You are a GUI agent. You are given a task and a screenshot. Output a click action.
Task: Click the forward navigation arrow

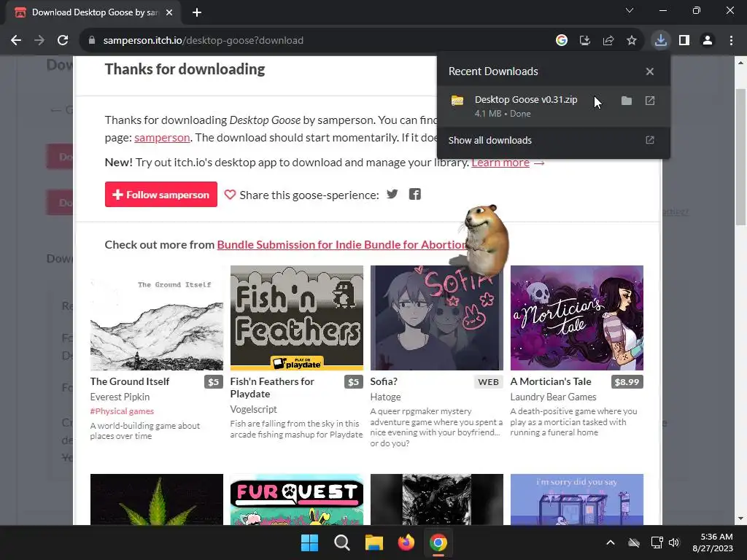click(39, 41)
